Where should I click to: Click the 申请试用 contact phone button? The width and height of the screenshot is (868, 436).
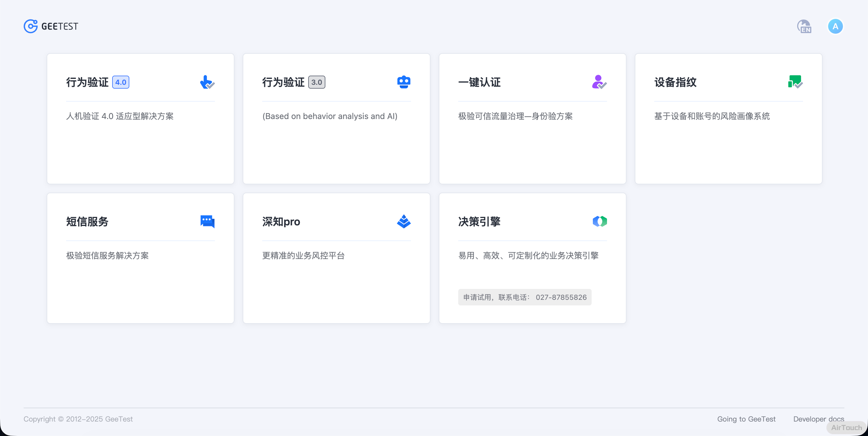click(x=524, y=297)
